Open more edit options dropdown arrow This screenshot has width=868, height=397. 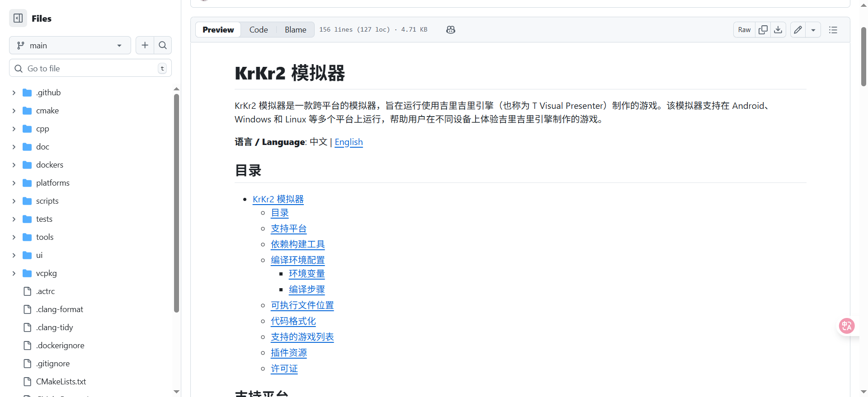[813, 30]
